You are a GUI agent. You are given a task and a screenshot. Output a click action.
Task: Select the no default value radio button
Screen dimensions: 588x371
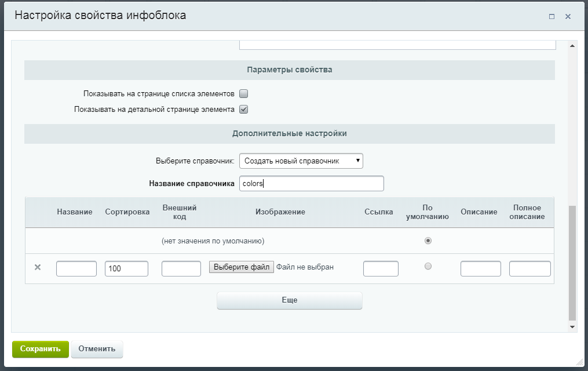coord(428,241)
